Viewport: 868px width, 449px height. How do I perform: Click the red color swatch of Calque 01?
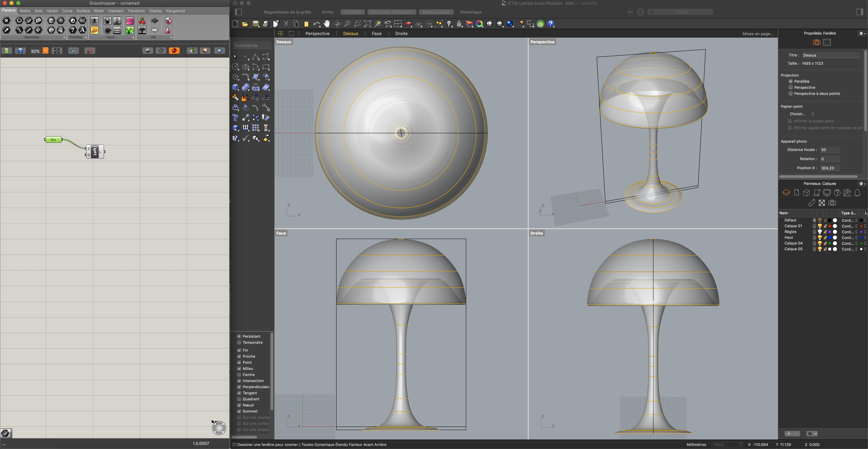click(830, 226)
